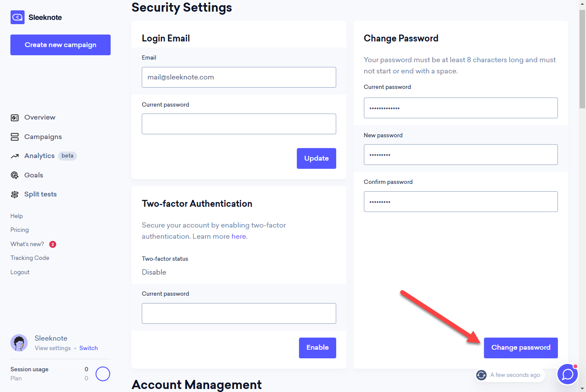Screen dimensions: 586x392
Task: Open What's new notifications
Action: 27,244
